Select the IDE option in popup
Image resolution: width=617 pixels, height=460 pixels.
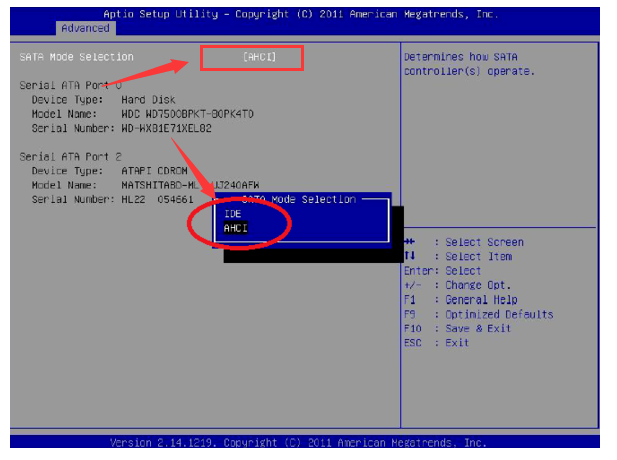233,214
